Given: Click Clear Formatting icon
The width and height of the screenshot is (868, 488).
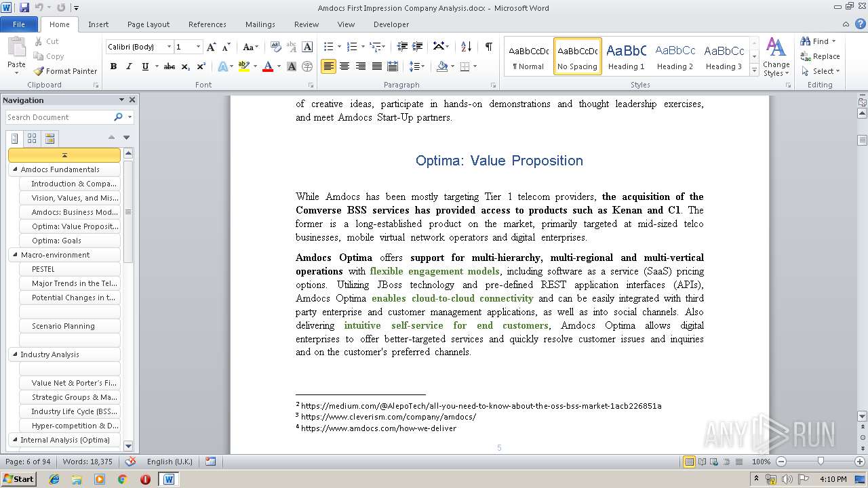Looking at the screenshot, I should pos(275,47).
